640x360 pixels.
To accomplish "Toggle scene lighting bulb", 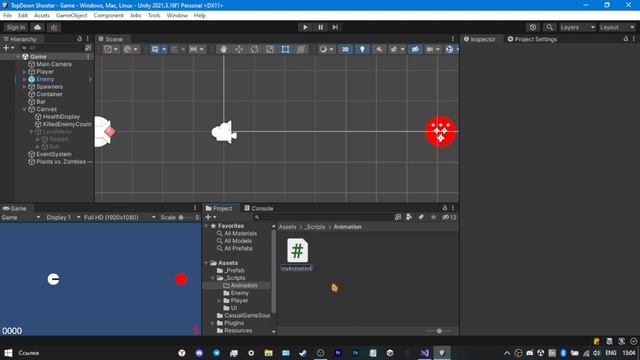I will pyautogui.click(x=362, y=49).
